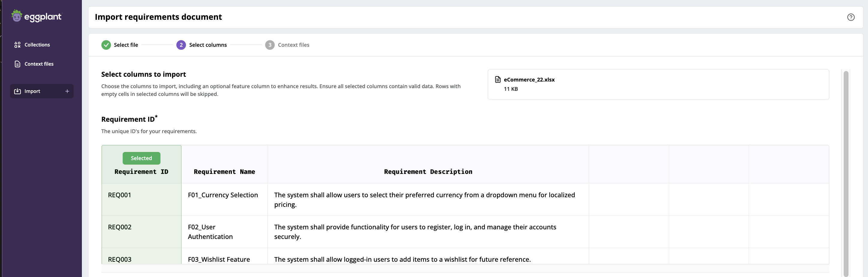This screenshot has width=868, height=277.
Task: Click the F02_User Authentication cell
Action: point(224,232)
